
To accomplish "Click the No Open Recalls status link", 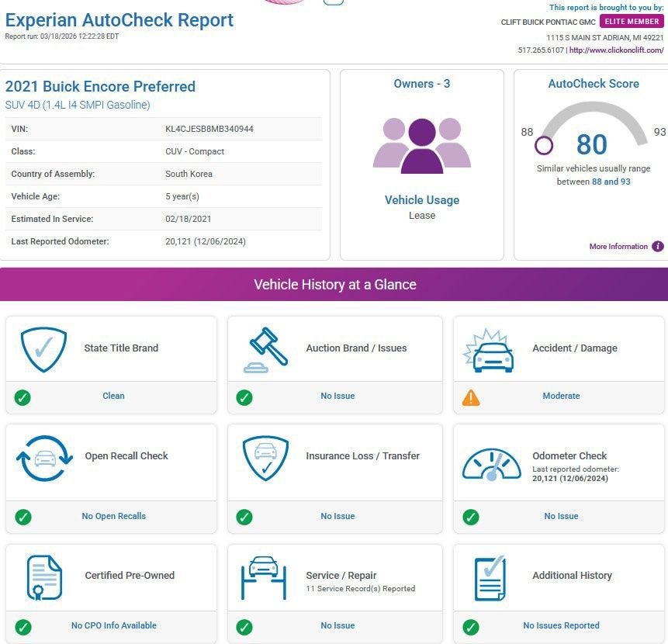I will click(x=113, y=516).
